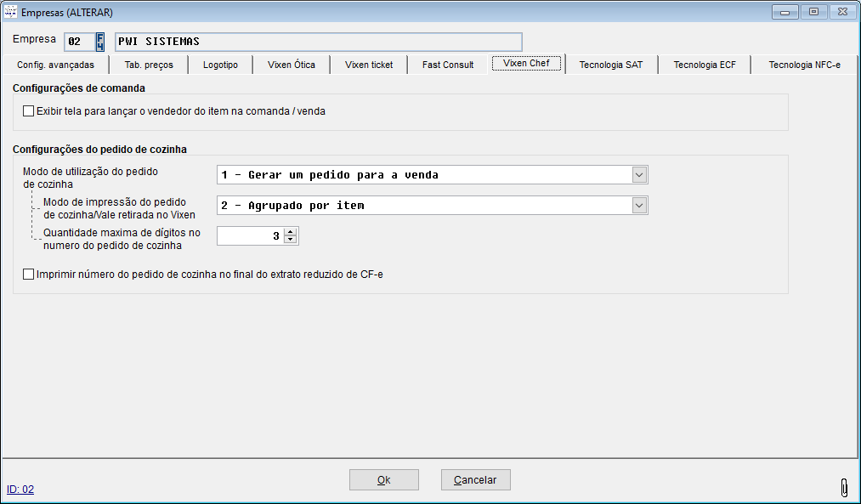This screenshot has width=861, height=504.
Task: Go to the Config. avançadas tab
Action: tap(55, 65)
